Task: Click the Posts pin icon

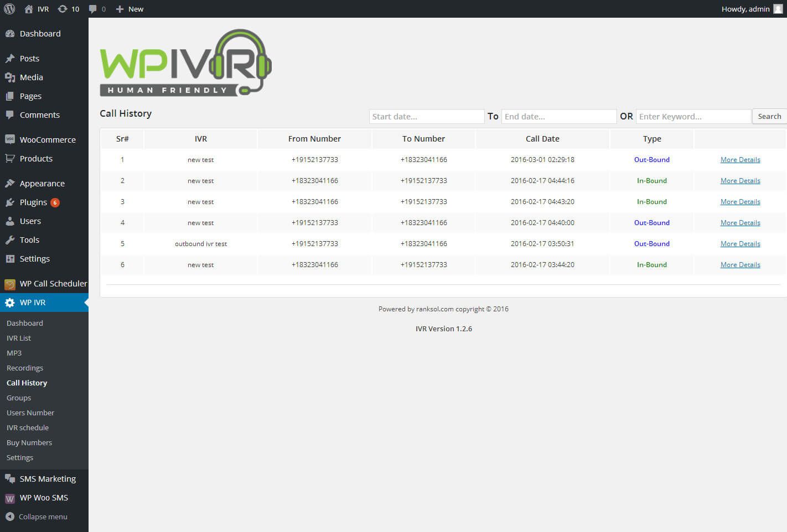Action: point(10,59)
